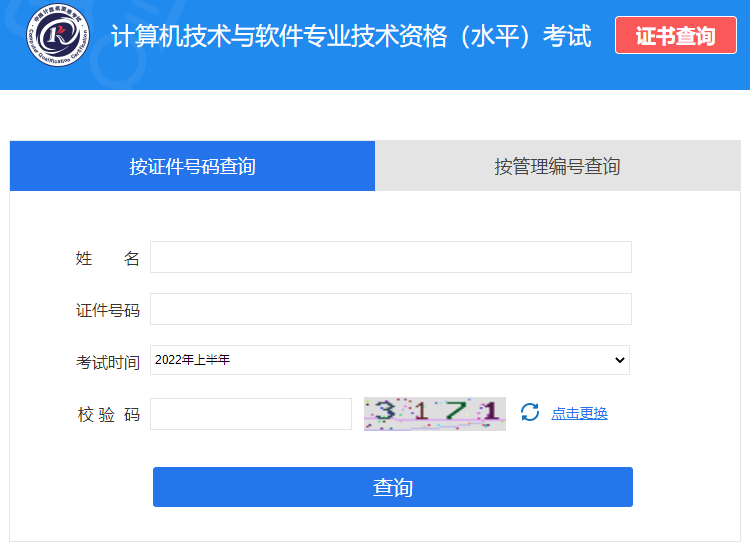This screenshot has width=750, height=554.
Task: Click the 点击更换 link
Action: point(579,414)
